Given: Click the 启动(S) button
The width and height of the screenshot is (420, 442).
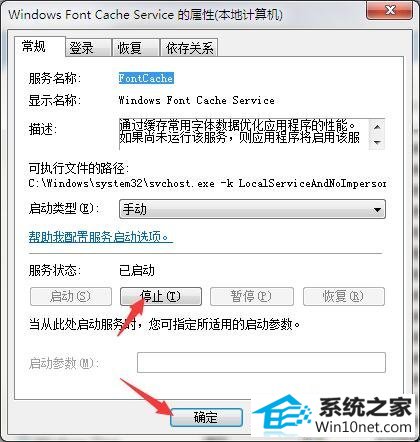Looking at the screenshot, I should (x=71, y=296).
